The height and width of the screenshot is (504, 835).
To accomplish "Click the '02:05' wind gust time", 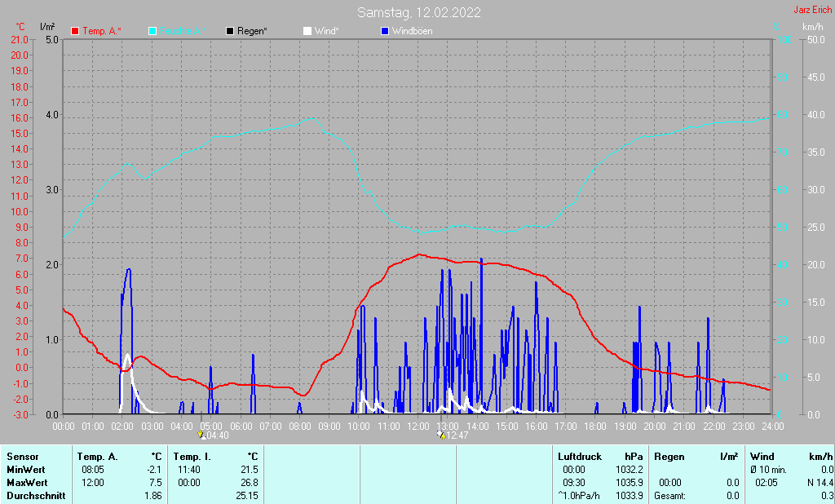I will [x=767, y=483].
